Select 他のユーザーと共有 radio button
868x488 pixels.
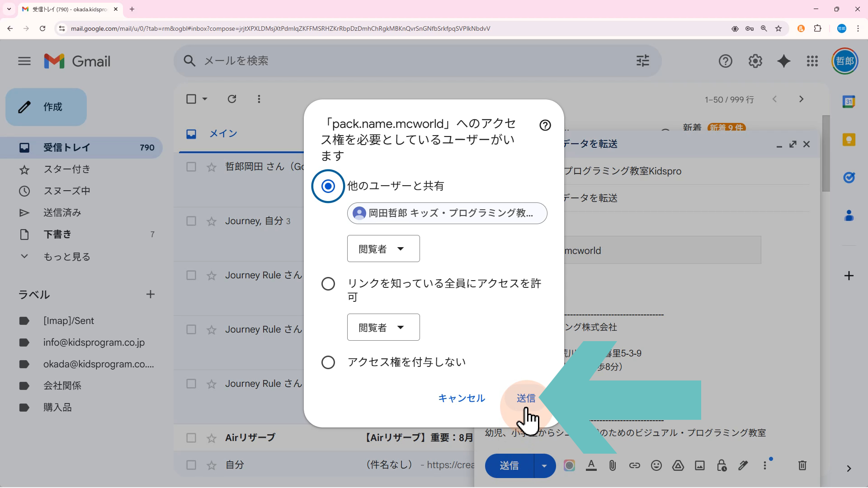point(328,186)
